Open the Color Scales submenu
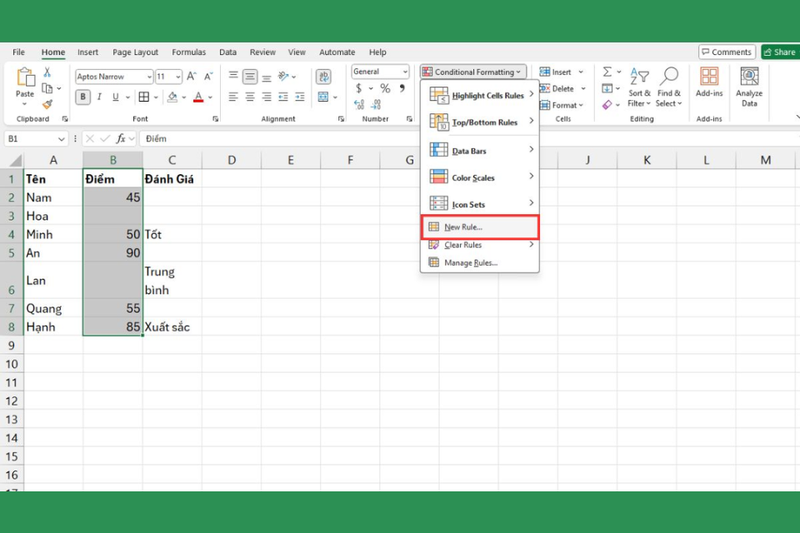 (x=480, y=178)
